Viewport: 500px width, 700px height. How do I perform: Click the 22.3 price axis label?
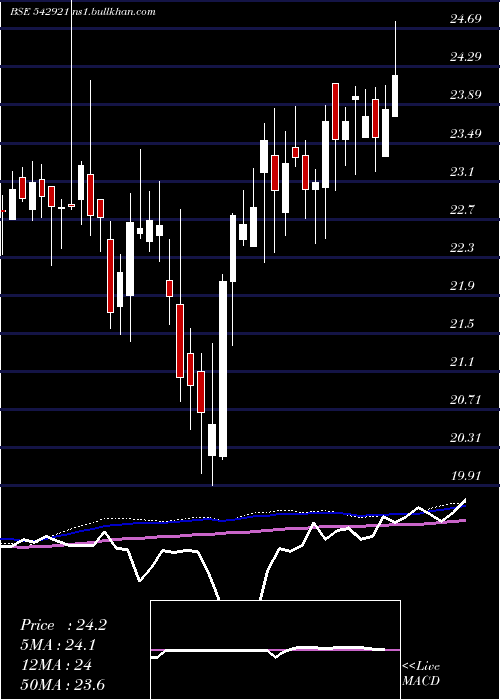coord(462,247)
